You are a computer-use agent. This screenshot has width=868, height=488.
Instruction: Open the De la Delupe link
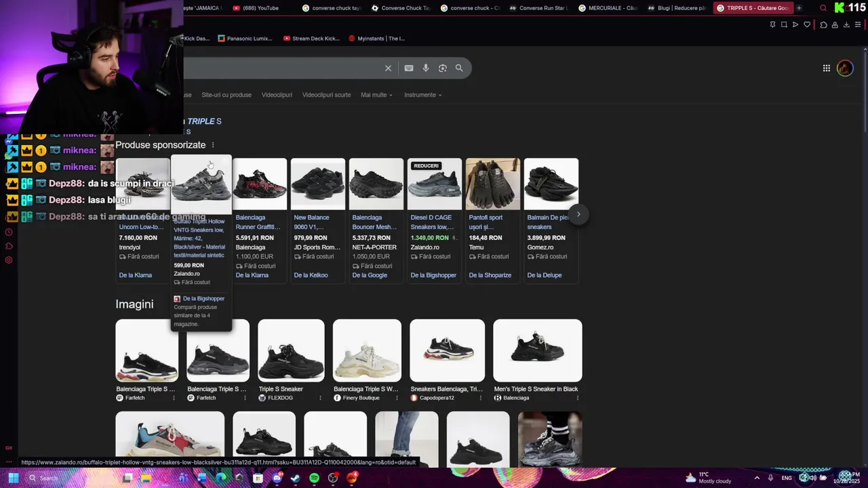pos(545,275)
